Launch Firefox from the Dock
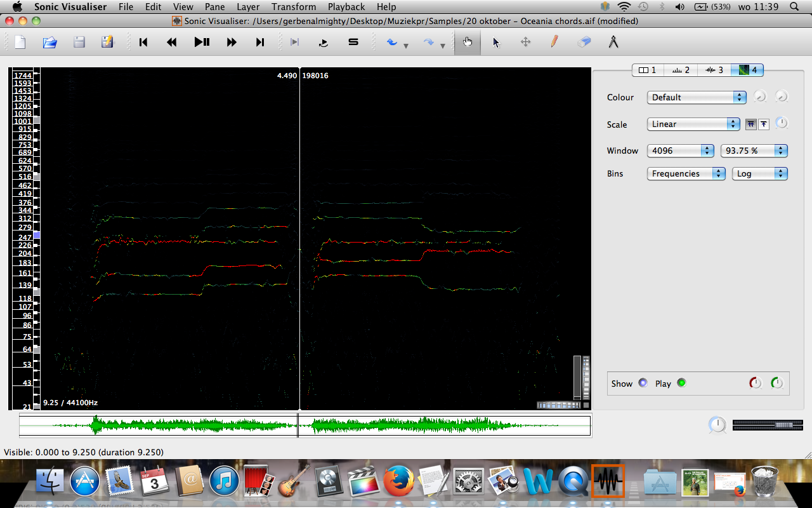The image size is (812, 508). pyautogui.click(x=400, y=481)
